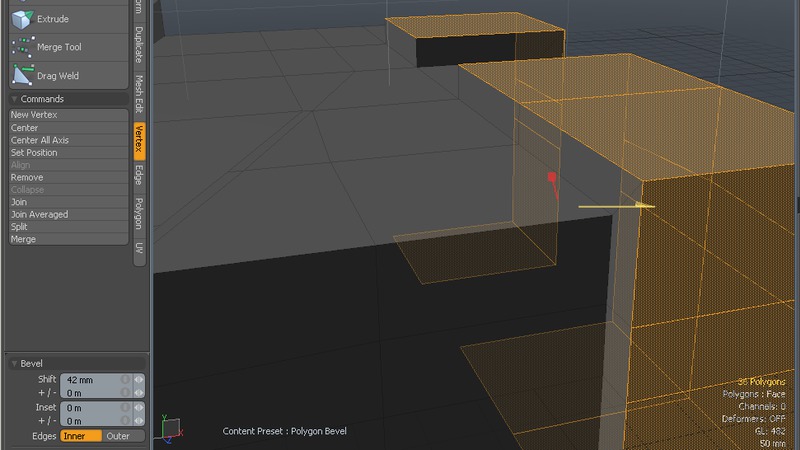This screenshot has width=800, height=450.
Task: Toggle the Shift keyframe circle
Action: tap(125, 380)
